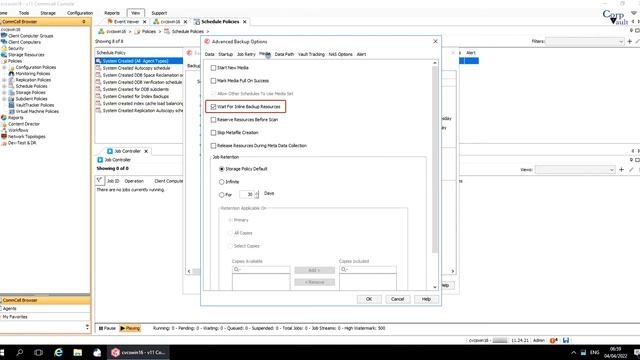Select Infinite retention radio button

click(222, 182)
